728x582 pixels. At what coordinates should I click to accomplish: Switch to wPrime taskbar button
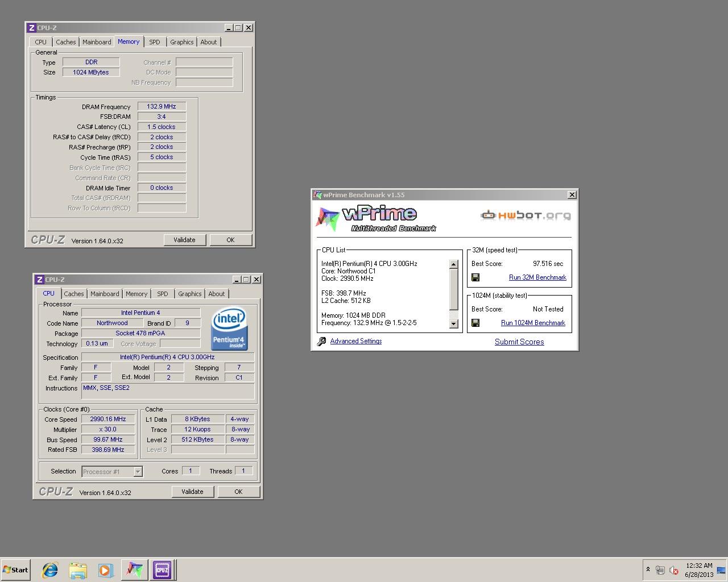(134, 569)
